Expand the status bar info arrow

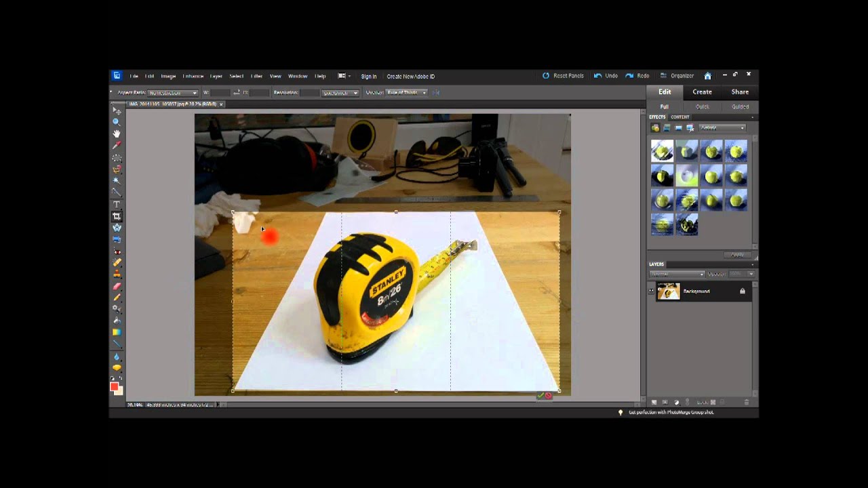[x=218, y=405]
